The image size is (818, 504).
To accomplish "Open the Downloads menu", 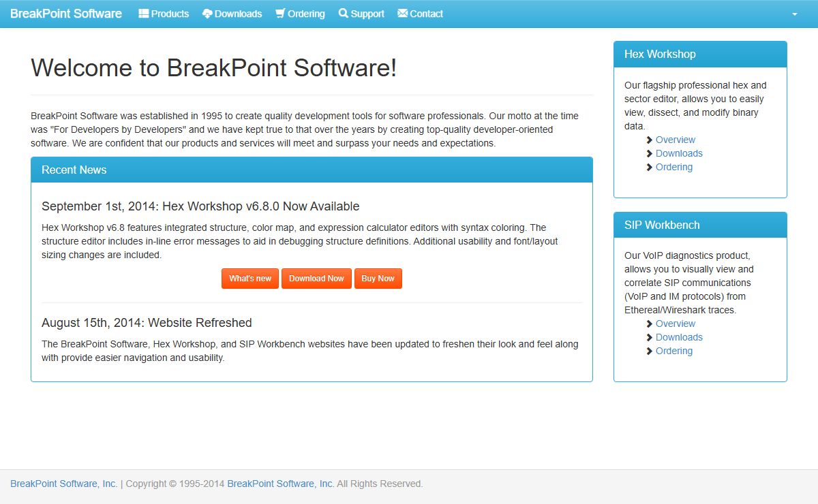I will coord(232,14).
